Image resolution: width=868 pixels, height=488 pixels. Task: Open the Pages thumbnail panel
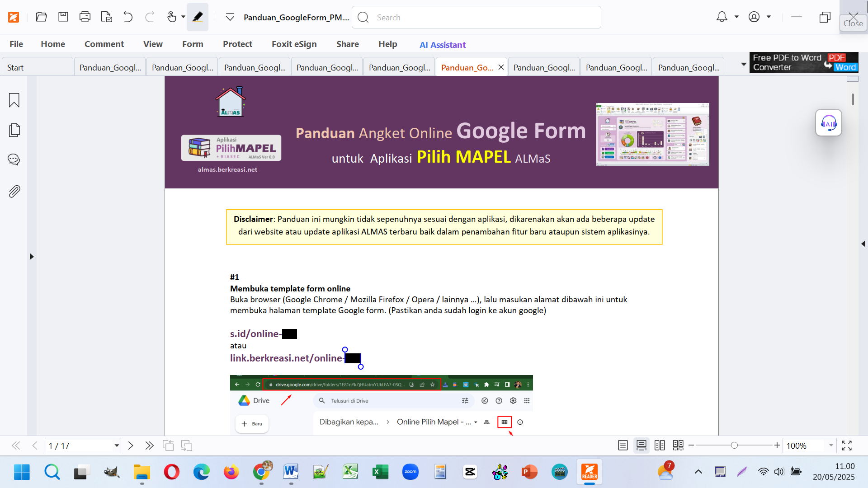(x=14, y=130)
